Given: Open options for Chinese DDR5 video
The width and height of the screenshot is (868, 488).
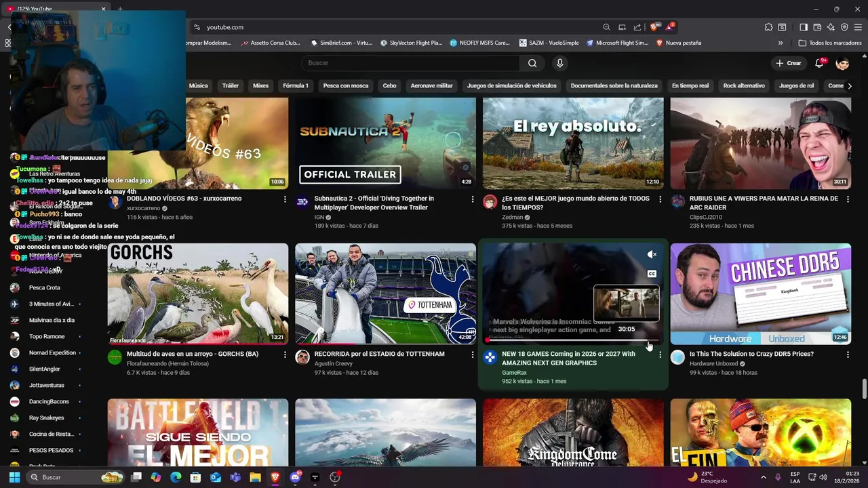Looking at the screenshot, I should (x=848, y=354).
